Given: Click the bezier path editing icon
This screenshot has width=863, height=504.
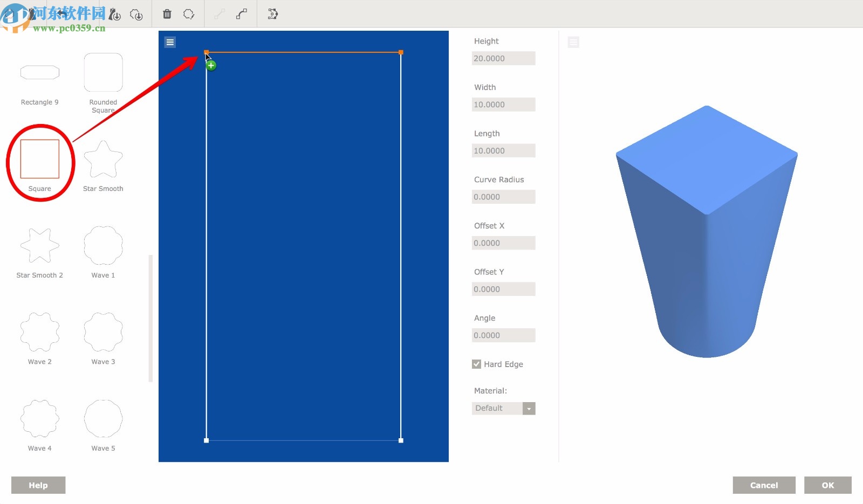Looking at the screenshot, I should tap(272, 14).
